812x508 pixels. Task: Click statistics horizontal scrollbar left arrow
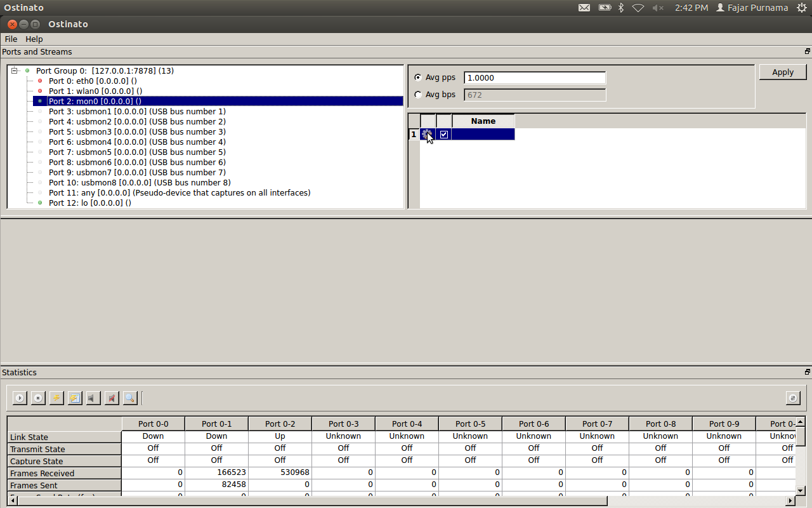(13, 501)
